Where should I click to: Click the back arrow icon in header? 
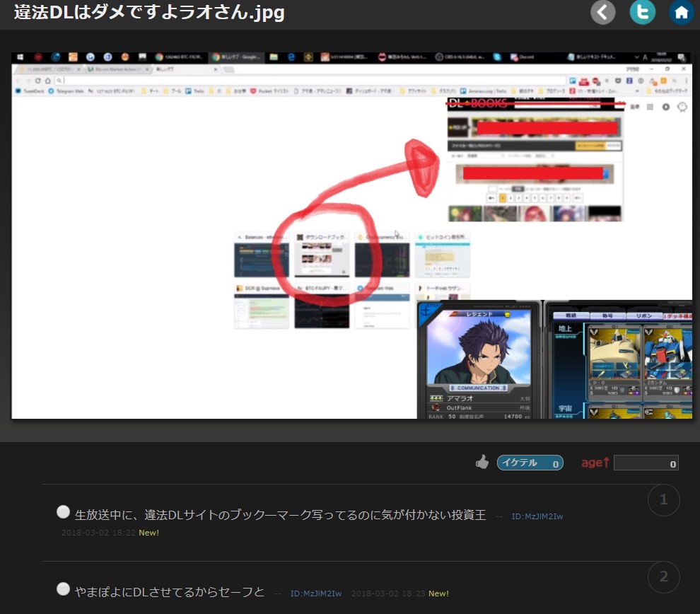point(602,12)
